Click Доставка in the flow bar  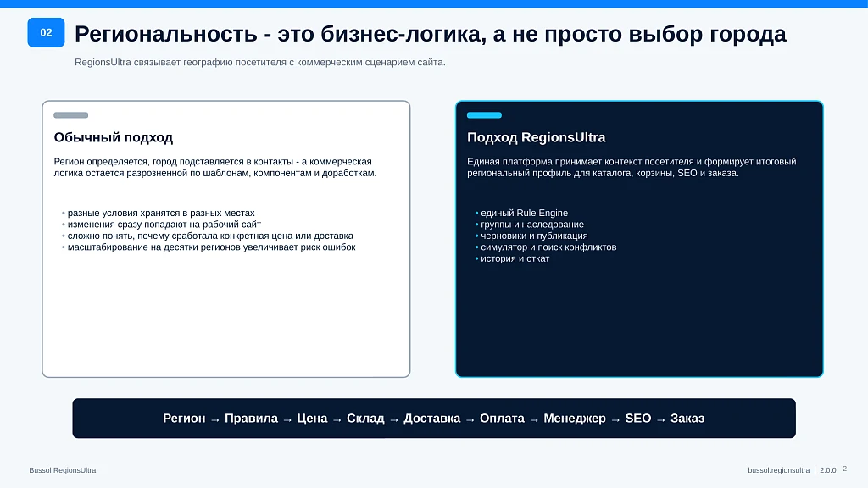pyautogui.click(x=431, y=419)
